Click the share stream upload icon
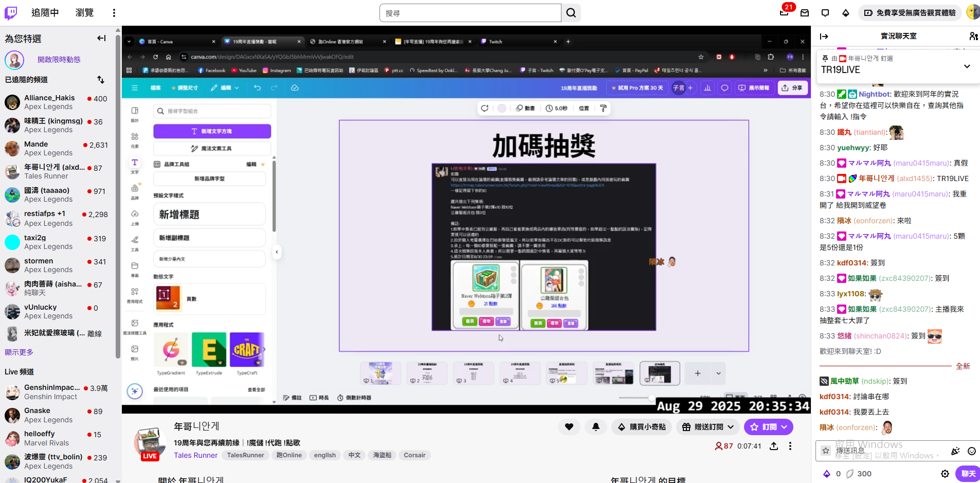 tap(774, 446)
